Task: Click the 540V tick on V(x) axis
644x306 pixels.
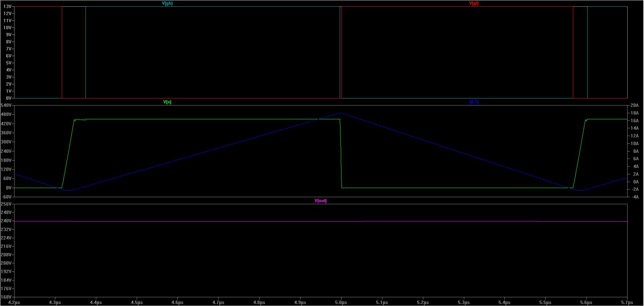Action: [x=6, y=105]
